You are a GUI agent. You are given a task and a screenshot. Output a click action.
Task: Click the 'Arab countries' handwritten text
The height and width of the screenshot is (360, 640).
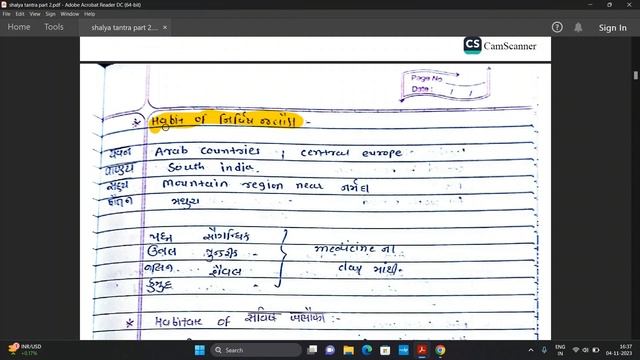click(207, 151)
